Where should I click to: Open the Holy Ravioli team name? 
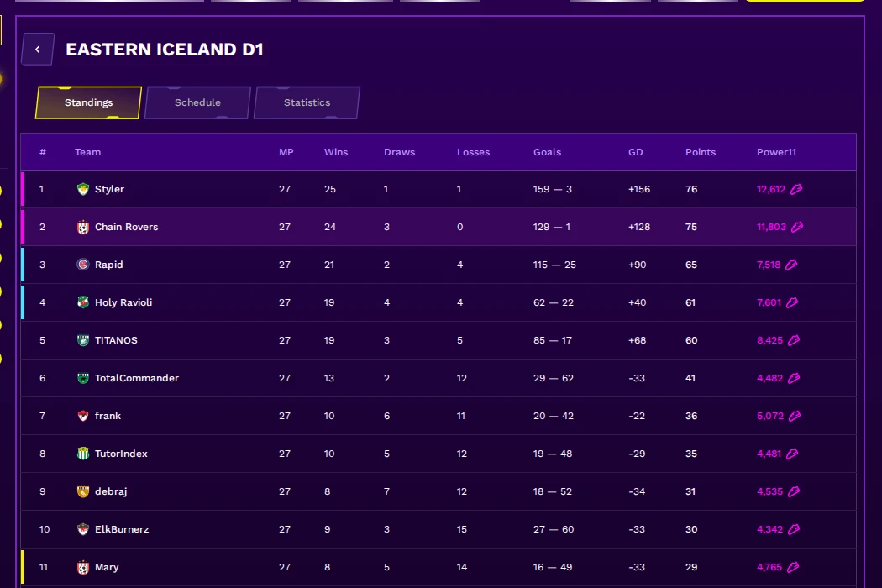pyautogui.click(x=123, y=302)
